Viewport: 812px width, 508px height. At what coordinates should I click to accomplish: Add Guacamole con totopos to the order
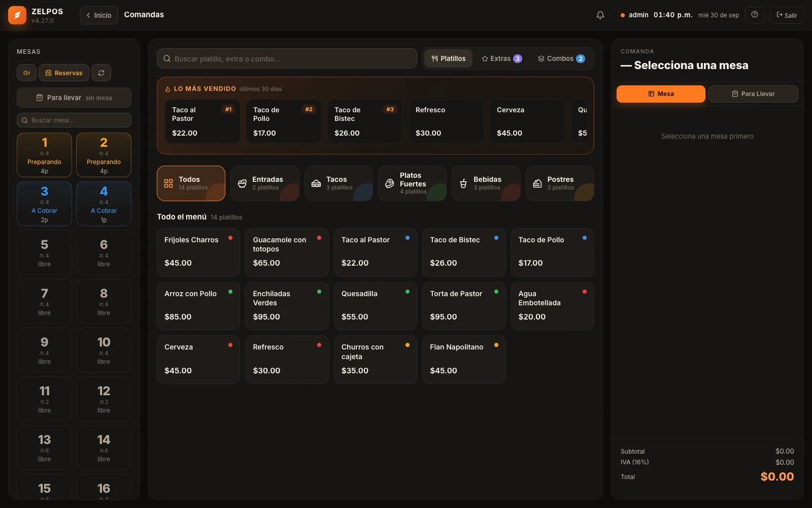(x=287, y=252)
